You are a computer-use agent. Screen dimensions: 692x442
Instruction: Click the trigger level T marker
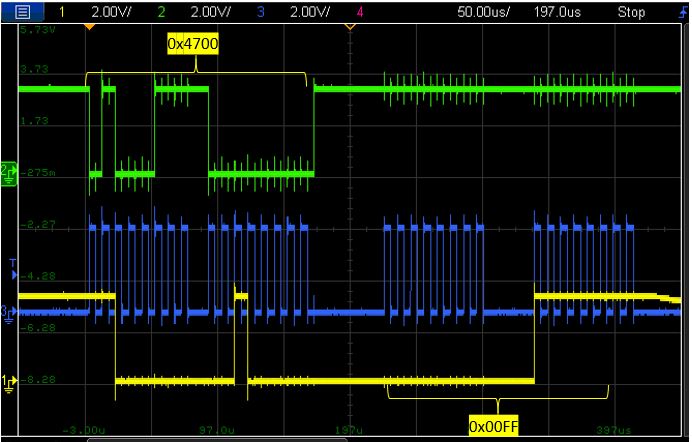13,270
